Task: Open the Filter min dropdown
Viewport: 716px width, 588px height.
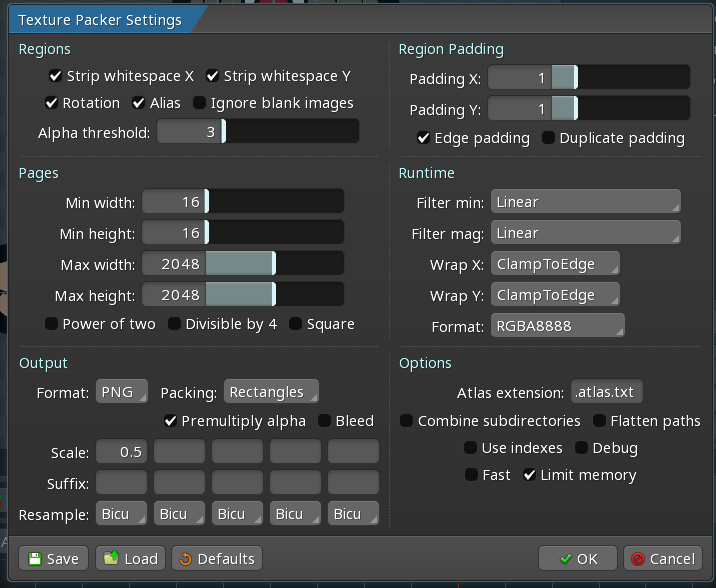Action: (585, 202)
